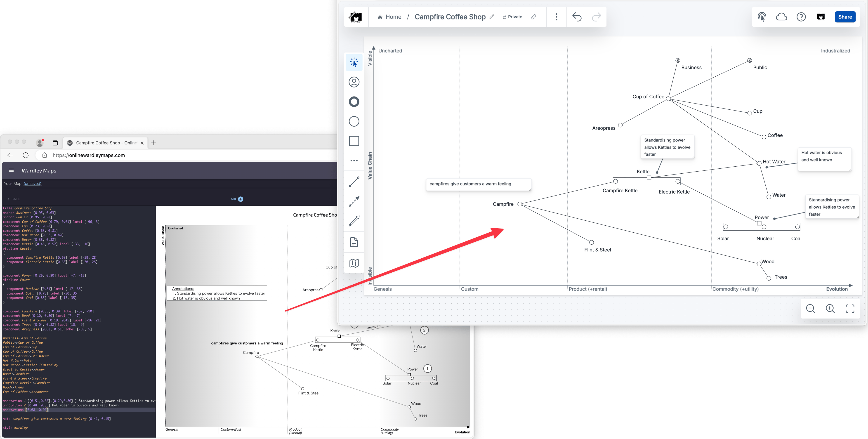Click the 'title Campfire Coffee Shop' code line
This screenshot has height=439, width=868.
[28, 208]
